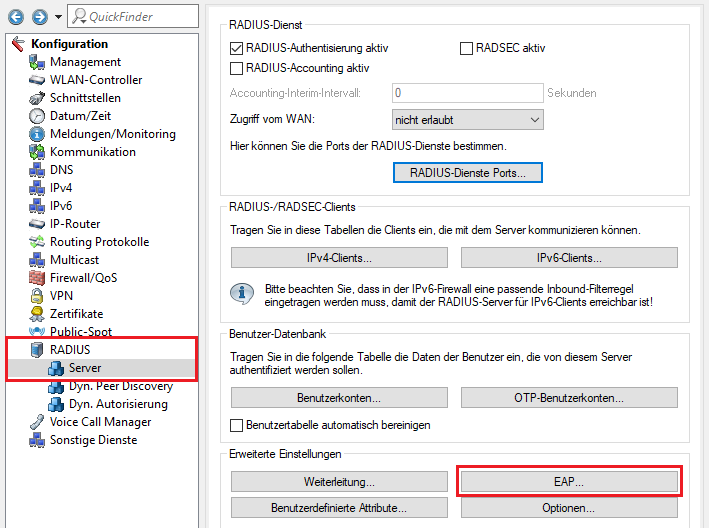Click the forward navigation arrow icon
Viewport: 709px width, 528px height.
click(40, 17)
